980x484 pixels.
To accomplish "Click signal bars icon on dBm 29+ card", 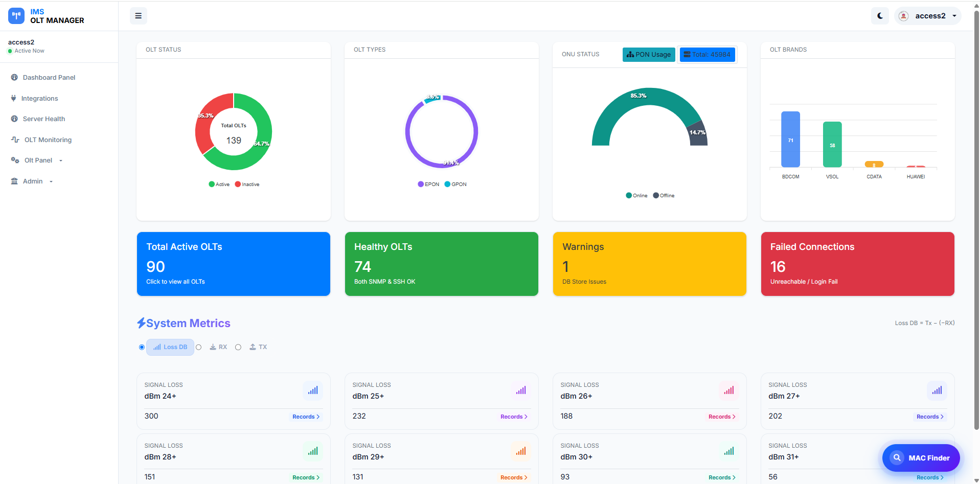I will [x=521, y=451].
